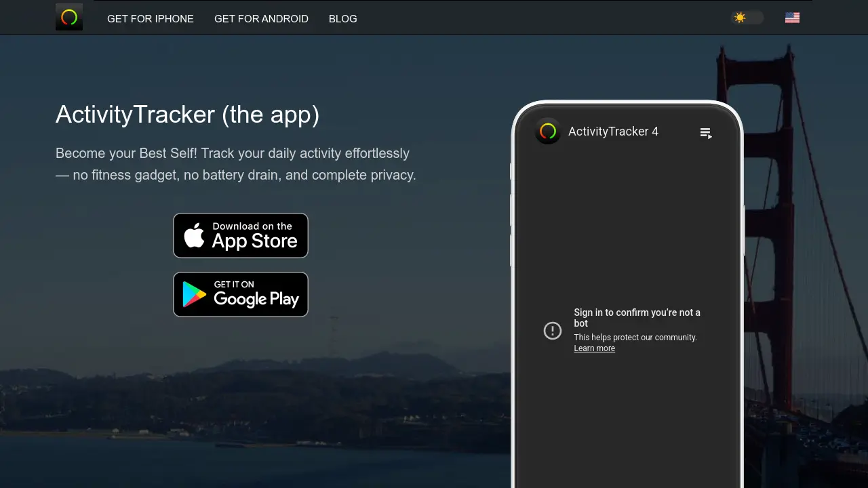The height and width of the screenshot is (488, 868).
Task: Open the US flag language selector
Action: coord(792,18)
